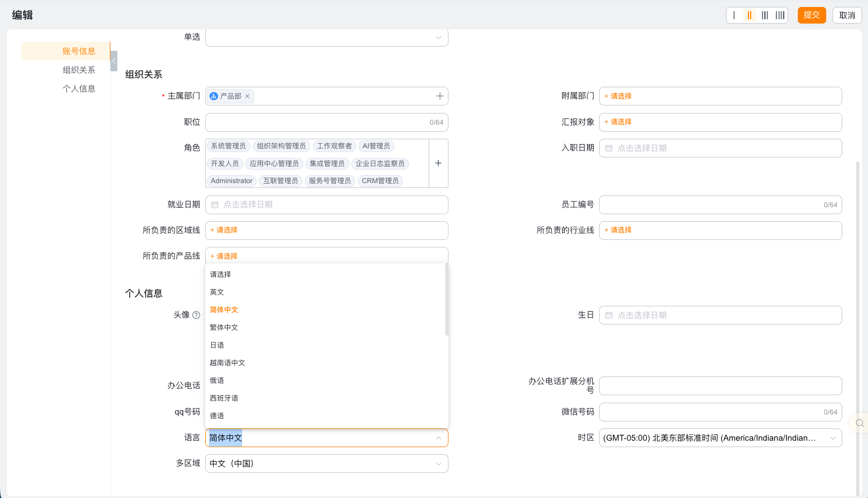The image size is (868, 498).
Task: Expand the 单选 dropdown
Action: click(x=327, y=37)
